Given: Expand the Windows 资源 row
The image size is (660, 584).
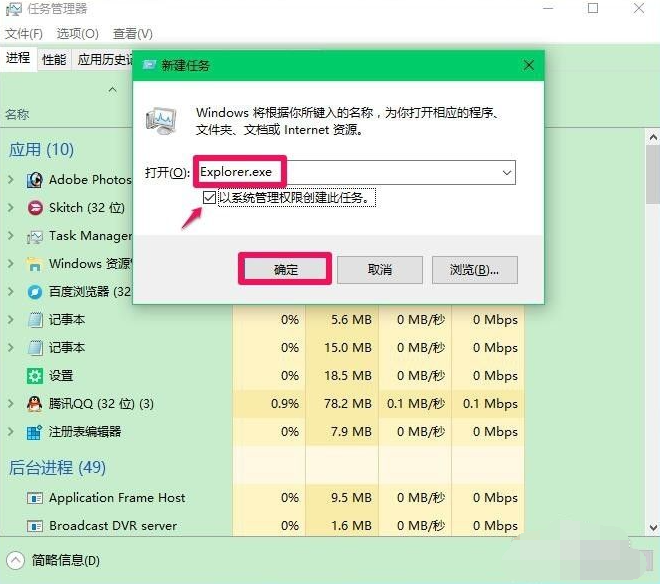Looking at the screenshot, I should point(11,264).
